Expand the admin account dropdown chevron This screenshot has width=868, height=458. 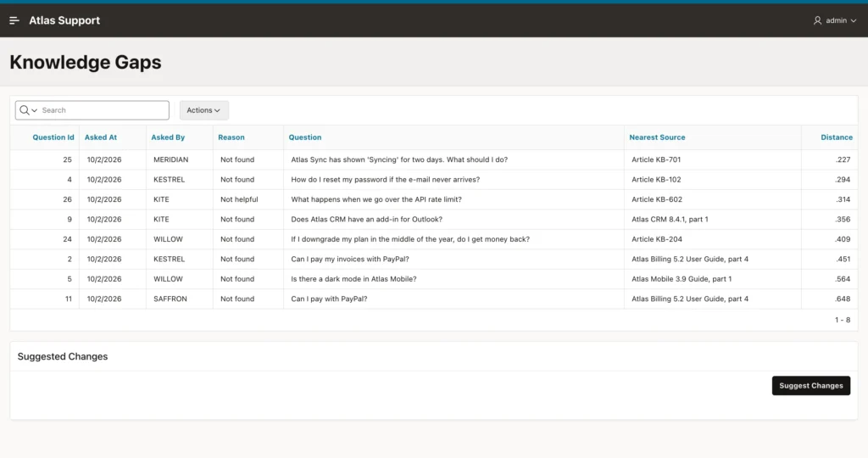[854, 20]
